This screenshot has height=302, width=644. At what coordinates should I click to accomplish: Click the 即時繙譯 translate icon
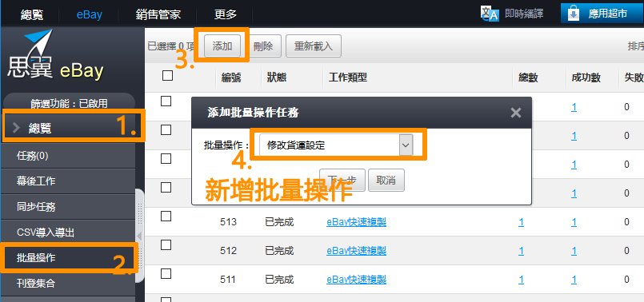pyautogui.click(x=490, y=13)
